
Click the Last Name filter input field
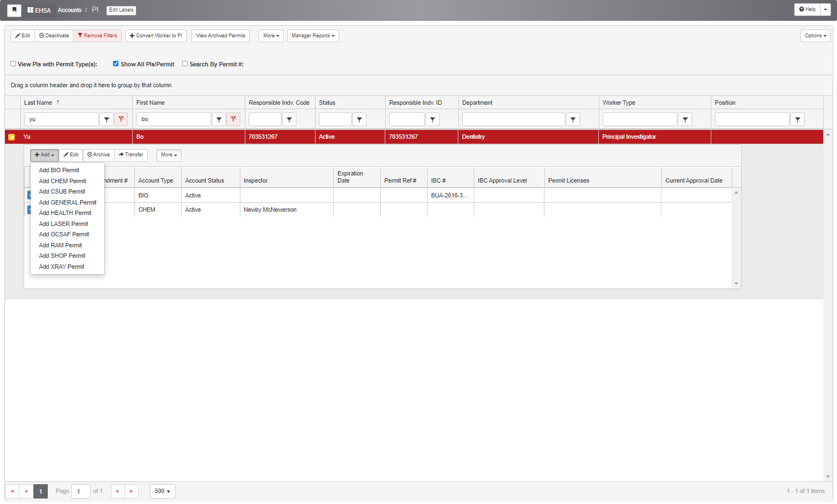pyautogui.click(x=61, y=119)
